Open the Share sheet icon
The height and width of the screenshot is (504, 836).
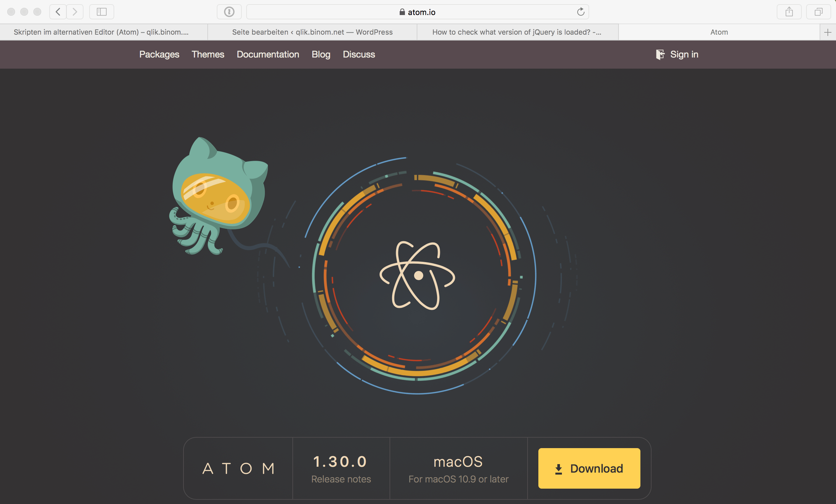coord(789,12)
